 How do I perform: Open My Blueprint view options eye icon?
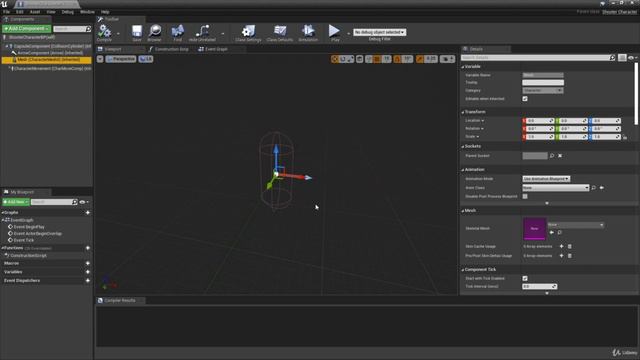(84, 202)
